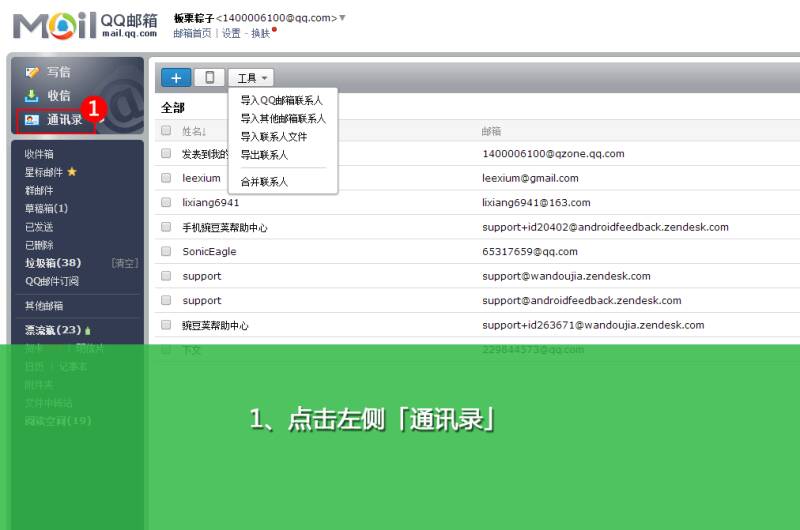Choose 导出联系人 menu entry
The height and width of the screenshot is (530, 800).
tap(264, 155)
